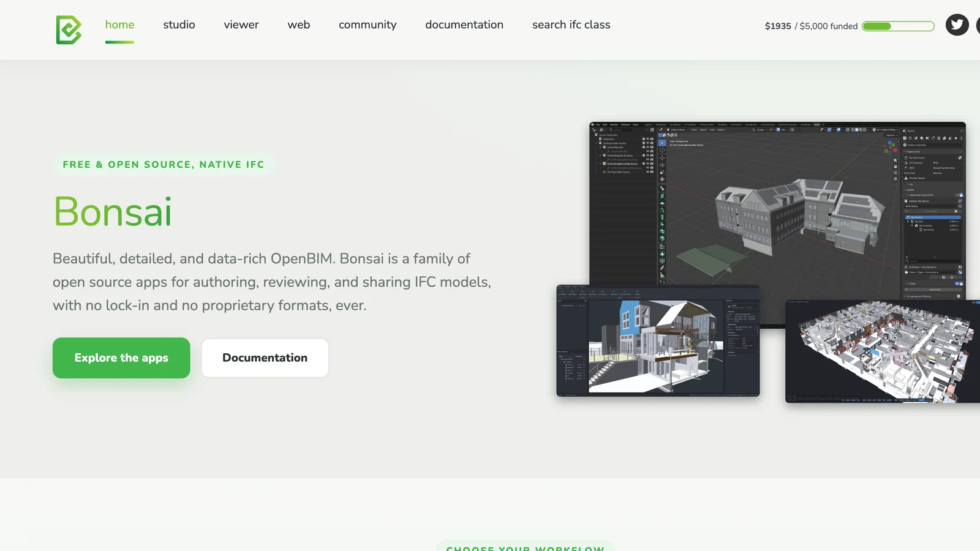This screenshot has height=551, width=980.
Task: Click the Bonsai logo icon
Action: (69, 30)
